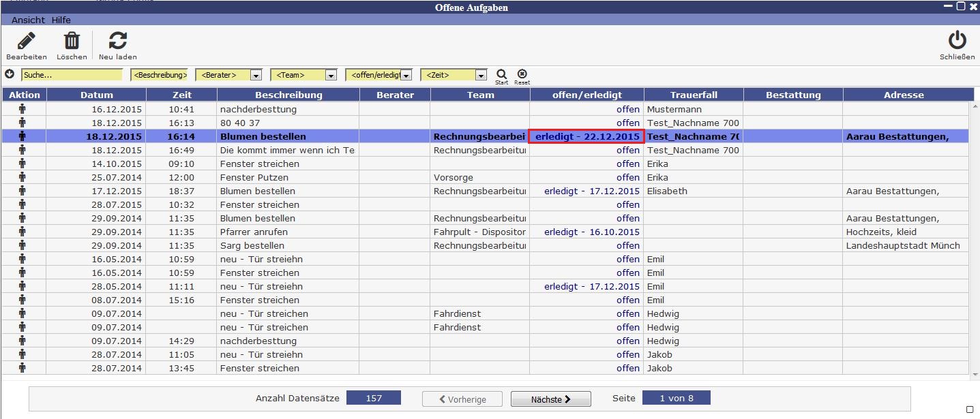Open the Ansicht menu

[28, 20]
